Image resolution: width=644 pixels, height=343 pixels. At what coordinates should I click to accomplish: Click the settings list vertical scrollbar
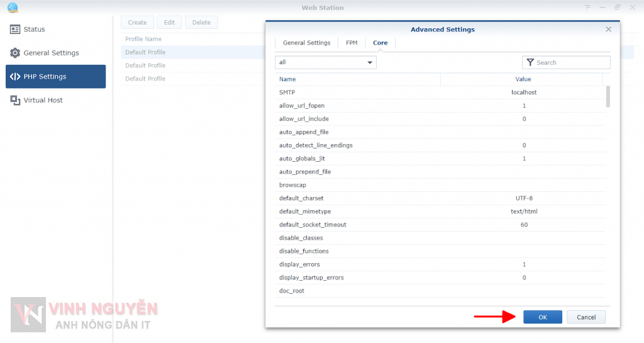pos(608,97)
